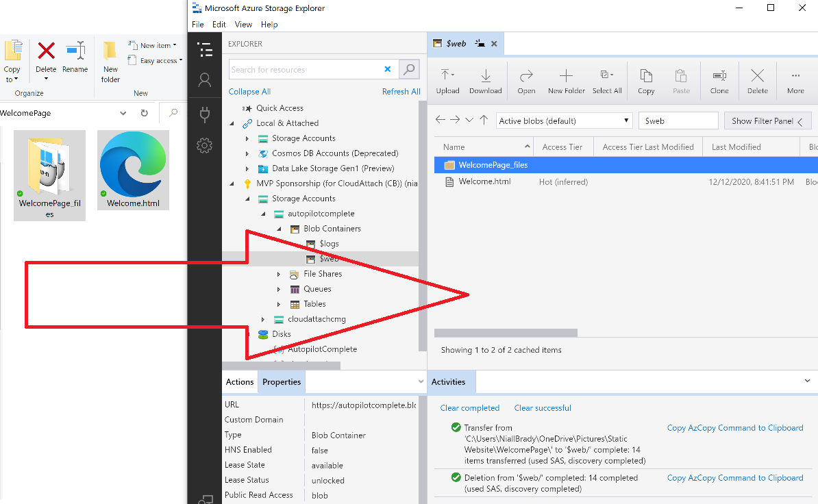Collapse the MVP Sponsorship subscription node
This screenshot has height=504, width=818.
232,184
